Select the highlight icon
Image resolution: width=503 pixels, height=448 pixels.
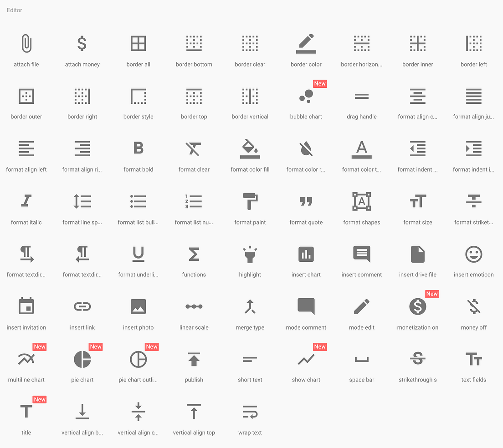click(250, 254)
